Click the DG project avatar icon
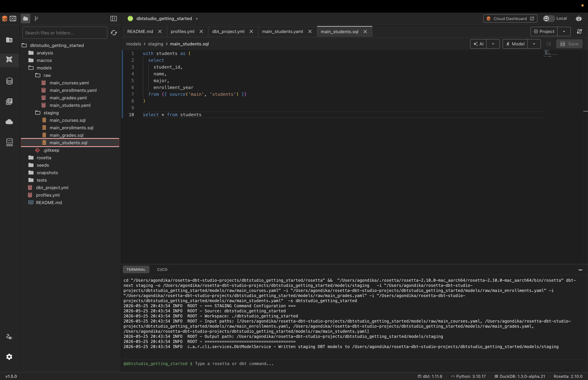 (130, 19)
